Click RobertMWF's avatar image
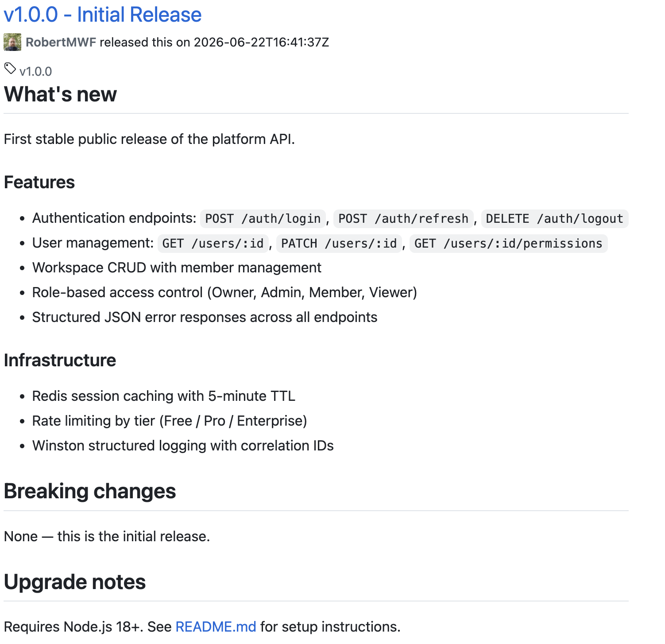 tap(12, 42)
